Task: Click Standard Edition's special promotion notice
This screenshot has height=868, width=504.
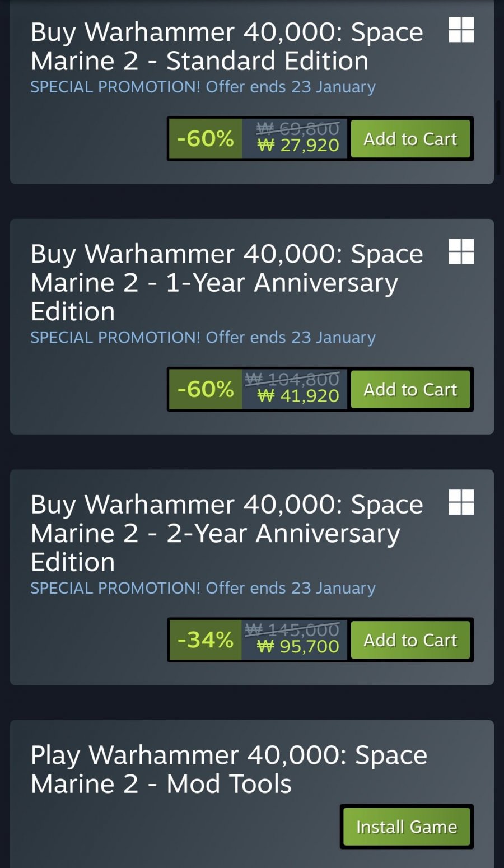Action: pos(203,87)
